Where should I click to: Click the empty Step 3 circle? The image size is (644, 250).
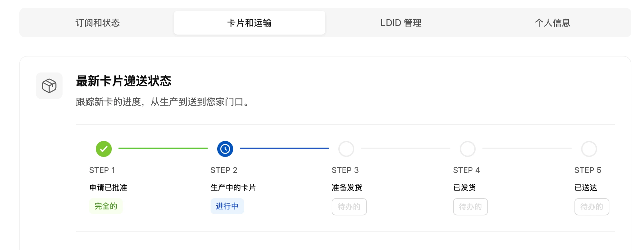346,149
